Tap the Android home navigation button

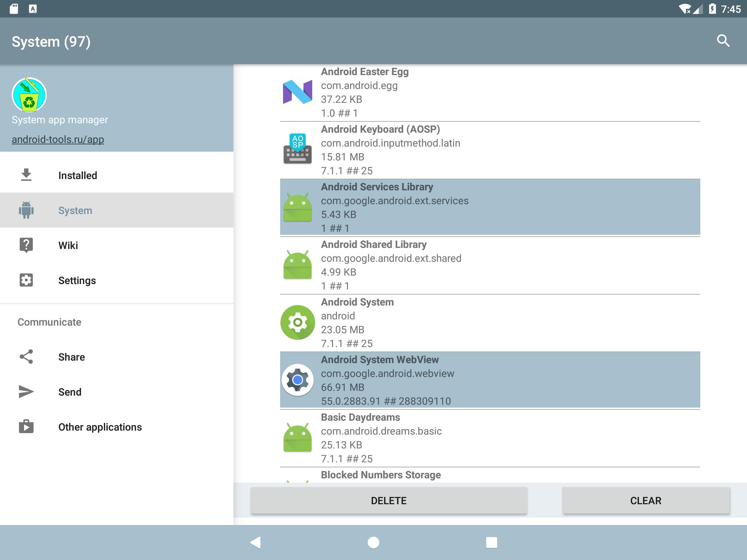(373, 542)
